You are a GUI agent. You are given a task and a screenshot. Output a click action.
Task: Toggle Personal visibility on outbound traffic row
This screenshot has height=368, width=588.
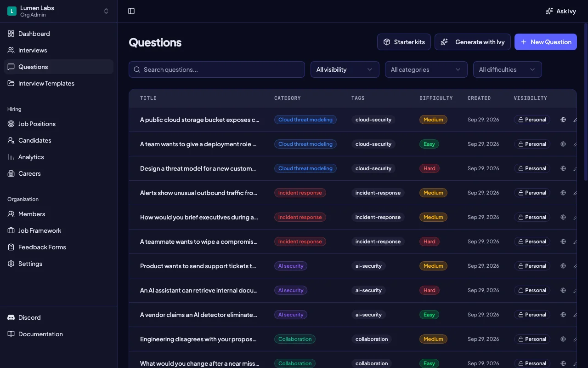click(532, 193)
